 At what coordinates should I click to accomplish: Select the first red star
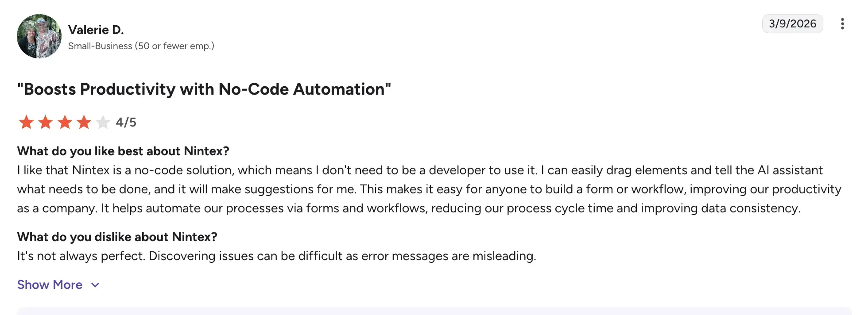click(26, 122)
